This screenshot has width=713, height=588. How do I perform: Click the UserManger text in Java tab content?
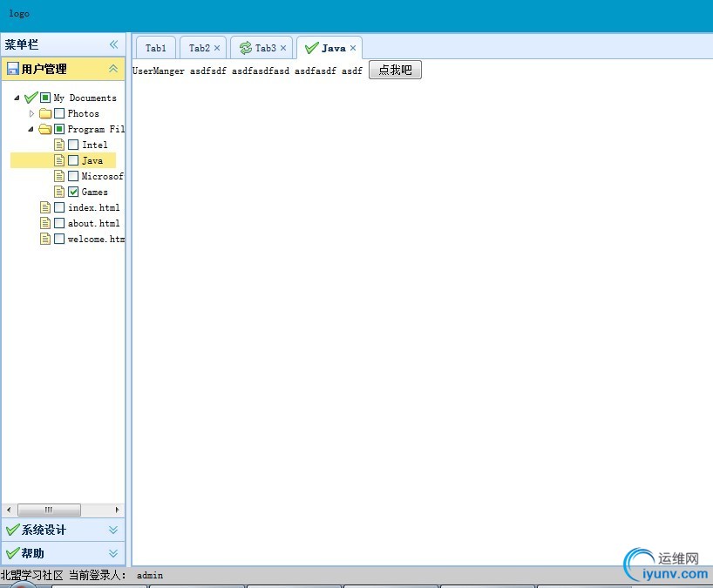pos(159,71)
